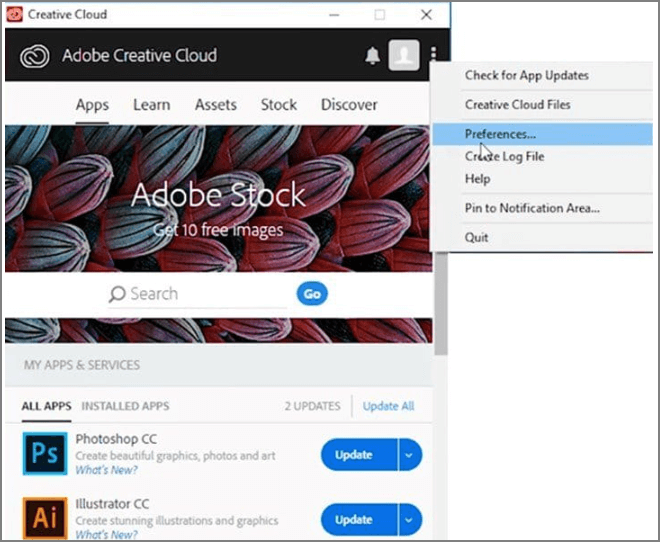Expand the Illustrator Update dropdown arrow
Image resolution: width=660 pixels, height=542 pixels.
pyautogui.click(x=410, y=519)
